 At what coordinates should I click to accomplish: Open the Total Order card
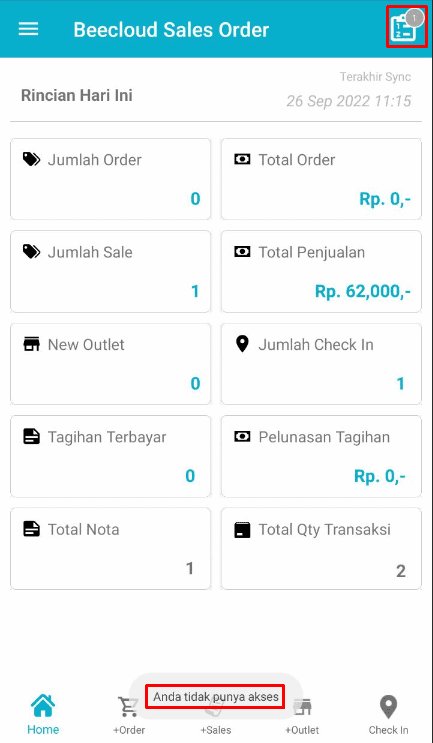pos(321,179)
